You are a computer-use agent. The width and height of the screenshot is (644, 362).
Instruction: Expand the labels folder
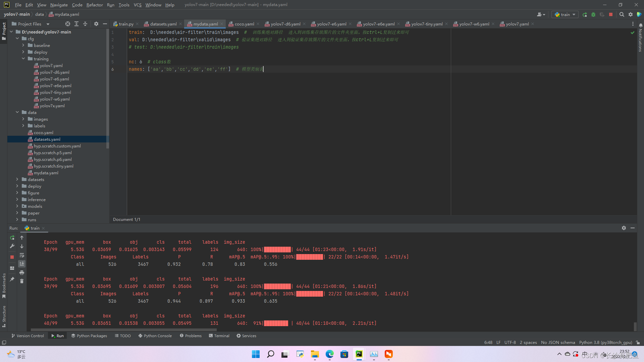[x=23, y=126]
